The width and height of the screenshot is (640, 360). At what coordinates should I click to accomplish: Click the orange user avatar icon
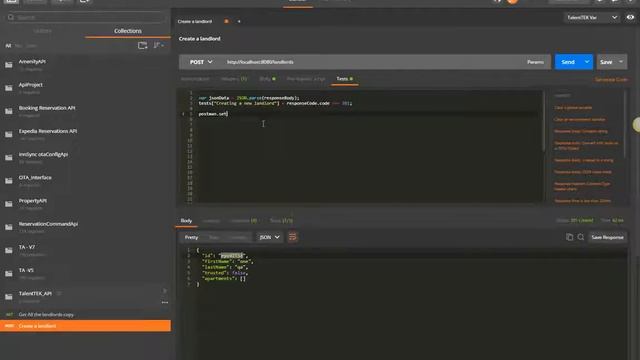[512, 1]
